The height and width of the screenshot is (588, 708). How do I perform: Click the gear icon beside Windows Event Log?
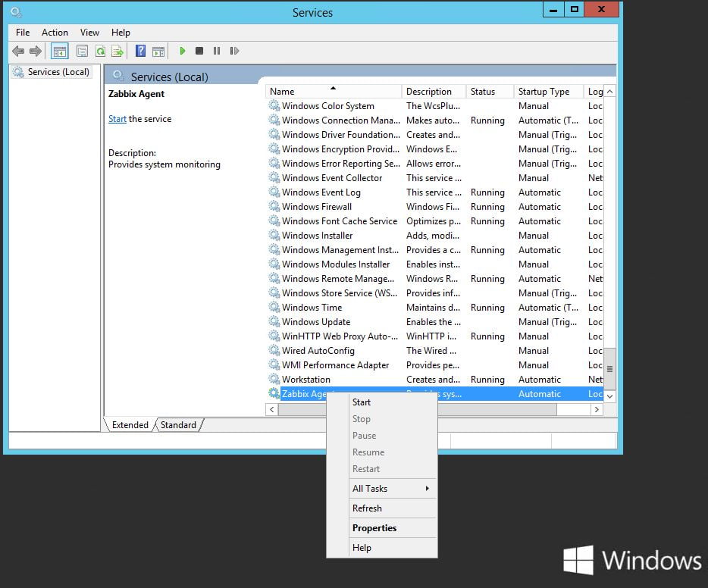click(274, 192)
